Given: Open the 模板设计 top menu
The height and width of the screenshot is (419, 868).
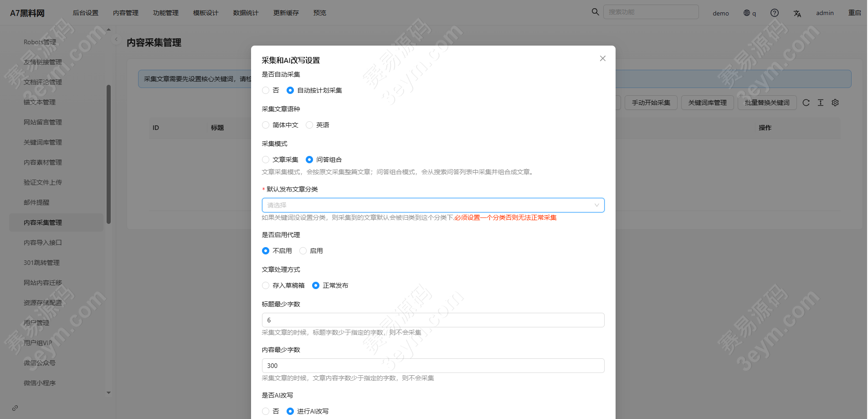Looking at the screenshot, I should pos(205,13).
